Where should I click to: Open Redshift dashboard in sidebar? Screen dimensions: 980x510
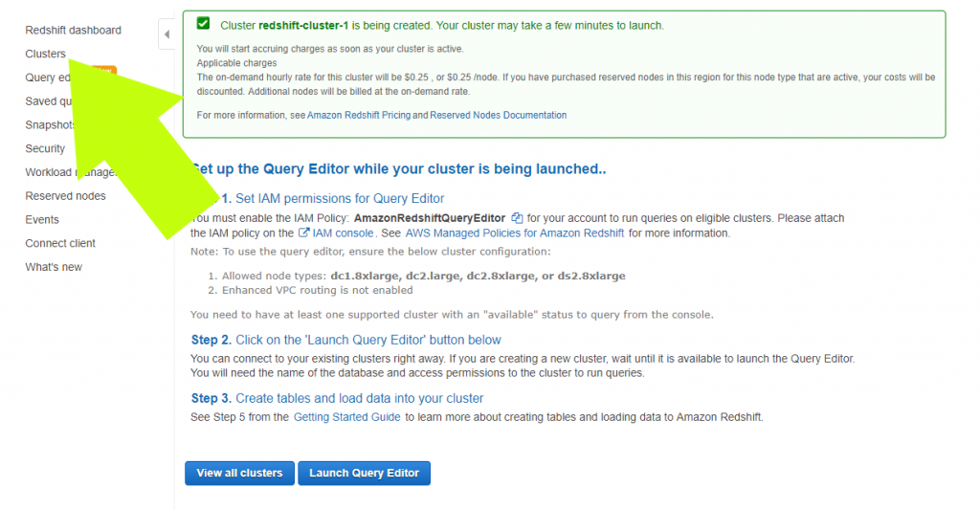coord(73,30)
